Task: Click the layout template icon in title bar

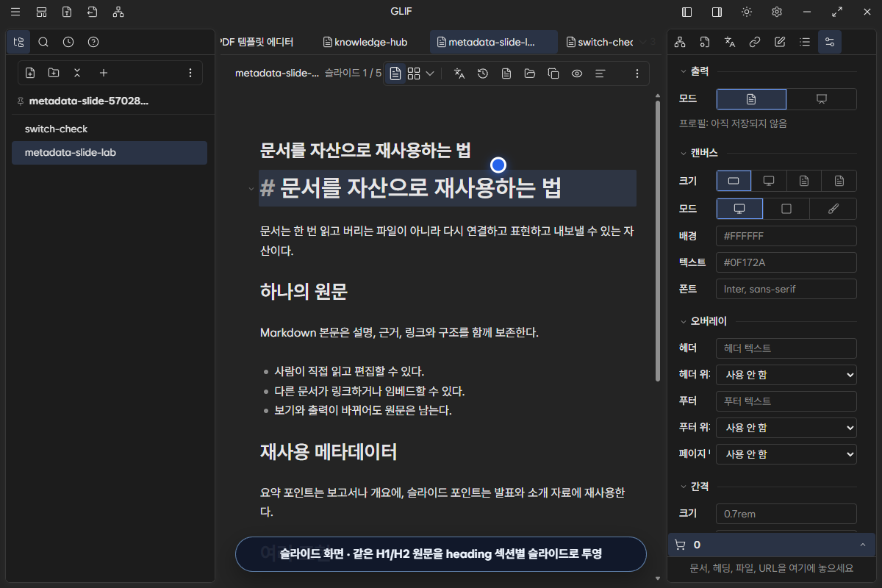Action: (x=42, y=12)
